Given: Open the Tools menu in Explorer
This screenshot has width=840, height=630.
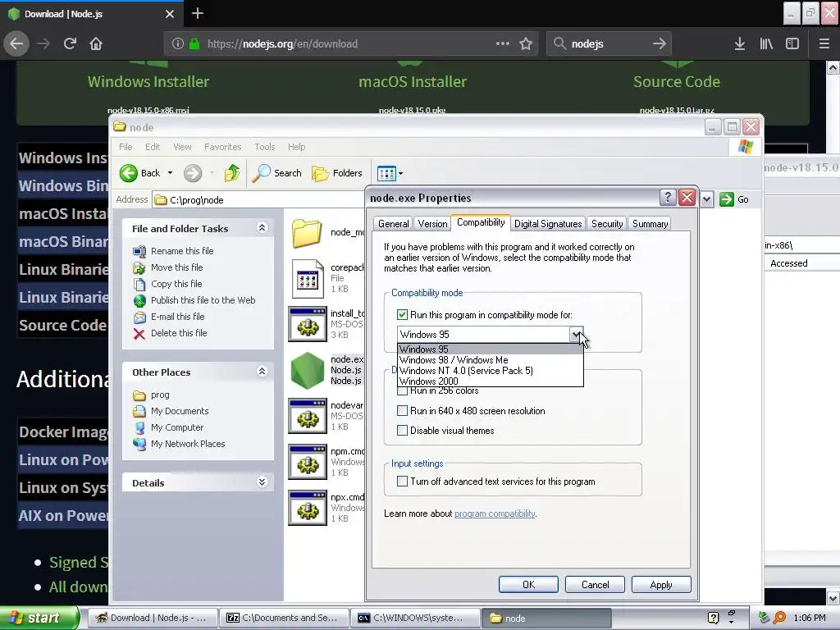Looking at the screenshot, I should tap(265, 147).
